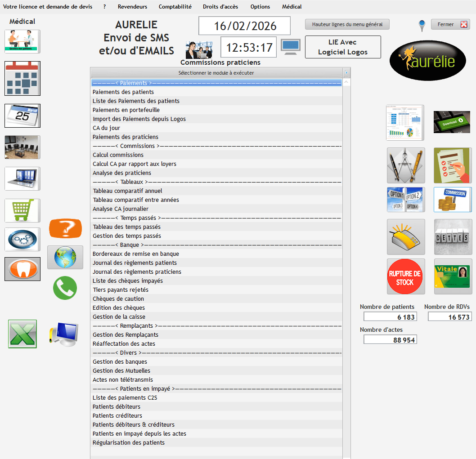Open the Comptabilité menu

coord(175,7)
